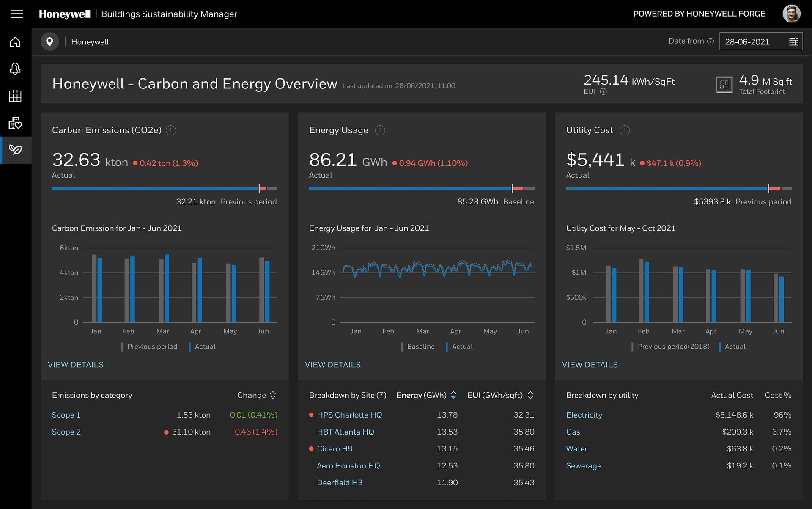This screenshot has width=812, height=509.
Task: Click the $5,148.6 k Electricity cost
Action: pyautogui.click(x=734, y=415)
